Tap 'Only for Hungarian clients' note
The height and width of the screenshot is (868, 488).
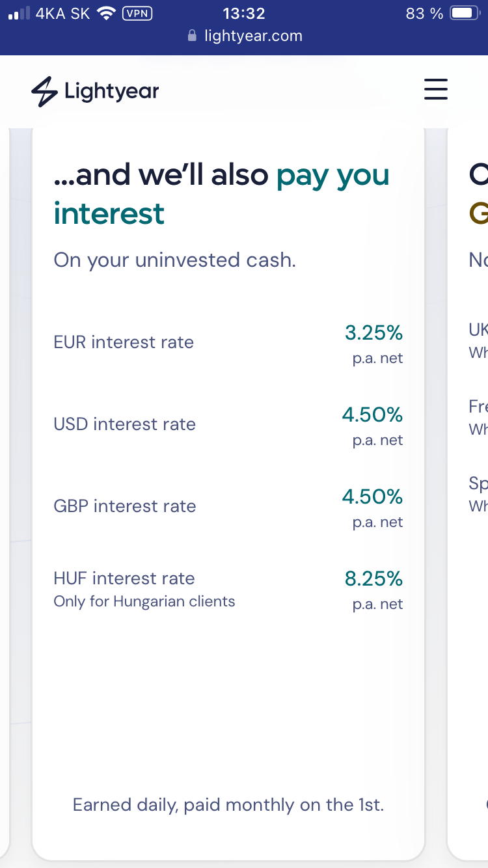[144, 601]
